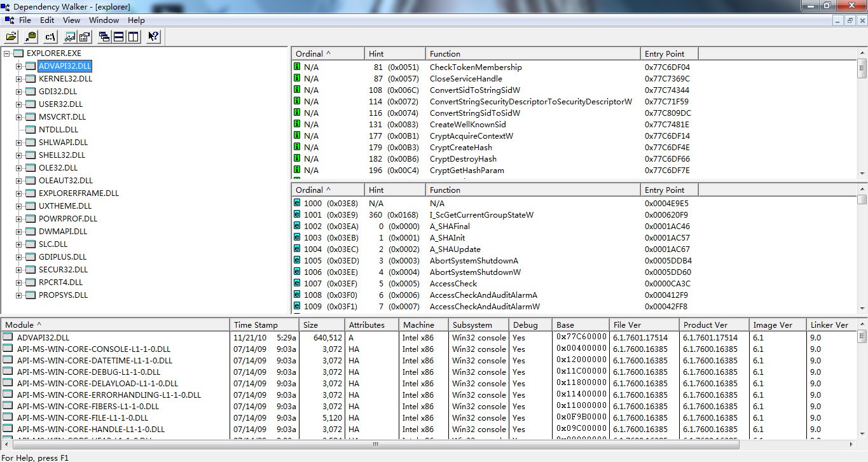
Task: Click the green import icon of CloseServiceHandle row
Action: (x=297, y=78)
